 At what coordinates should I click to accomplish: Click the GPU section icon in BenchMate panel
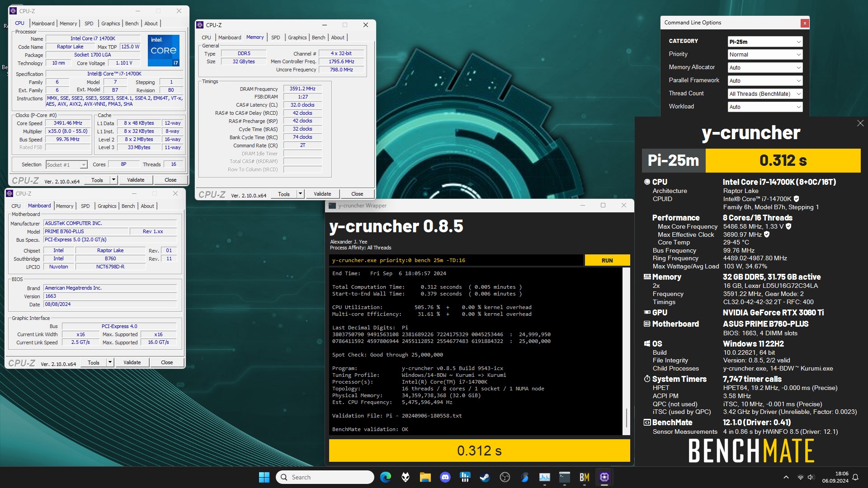point(647,313)
